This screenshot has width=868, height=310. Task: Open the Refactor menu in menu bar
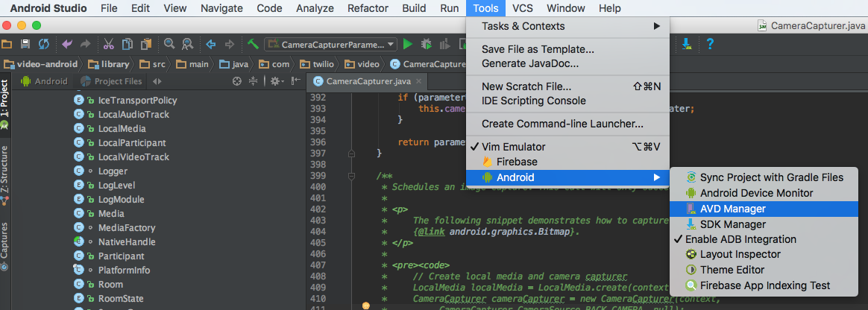(x=368, y=8)
